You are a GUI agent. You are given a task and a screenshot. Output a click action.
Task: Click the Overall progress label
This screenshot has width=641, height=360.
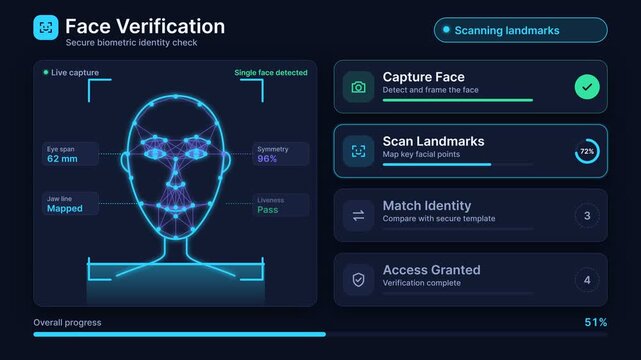(x=67, y=322)
